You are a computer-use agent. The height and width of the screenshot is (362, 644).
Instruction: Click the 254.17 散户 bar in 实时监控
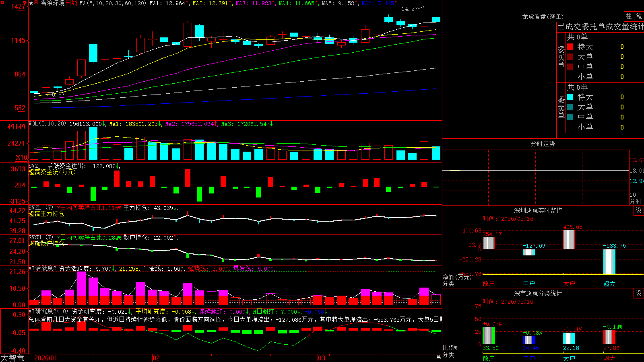point(489,243)
